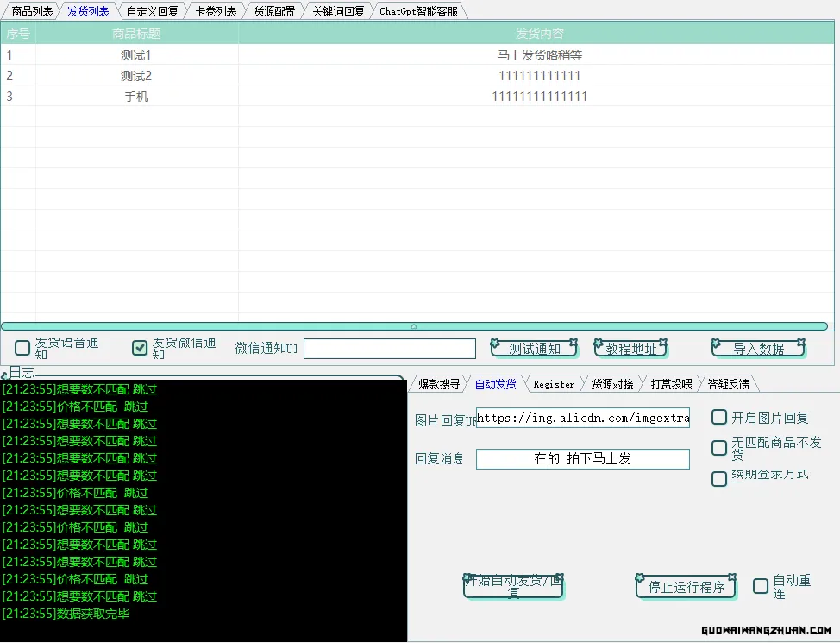Click the 停止运行程序 button
Image resolution: width=840 pixels, height=643 pixels.
pyautogui.click(x=686, y=587)
